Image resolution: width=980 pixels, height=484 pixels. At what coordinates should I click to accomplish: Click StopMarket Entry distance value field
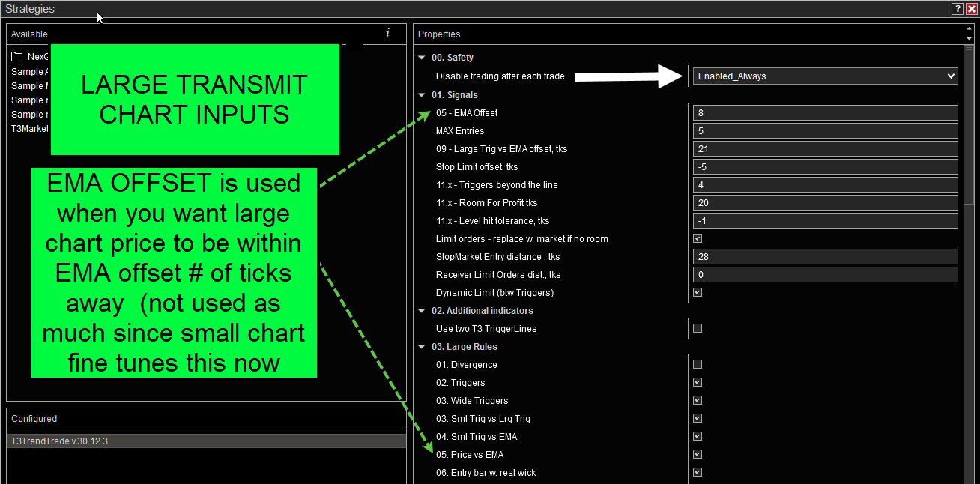pyautogui.click(x=825, y=257)
